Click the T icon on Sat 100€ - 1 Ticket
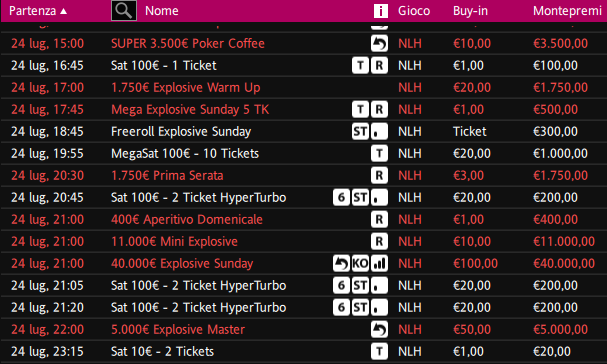Image resolution: width=607 pixels, height=364 pixels. click(x=360, y=65)
